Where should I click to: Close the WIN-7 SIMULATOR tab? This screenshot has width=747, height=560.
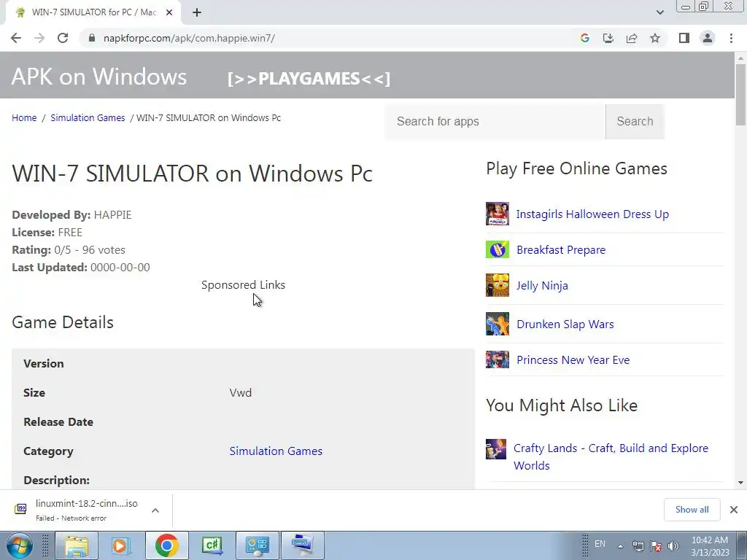(169, 12)
